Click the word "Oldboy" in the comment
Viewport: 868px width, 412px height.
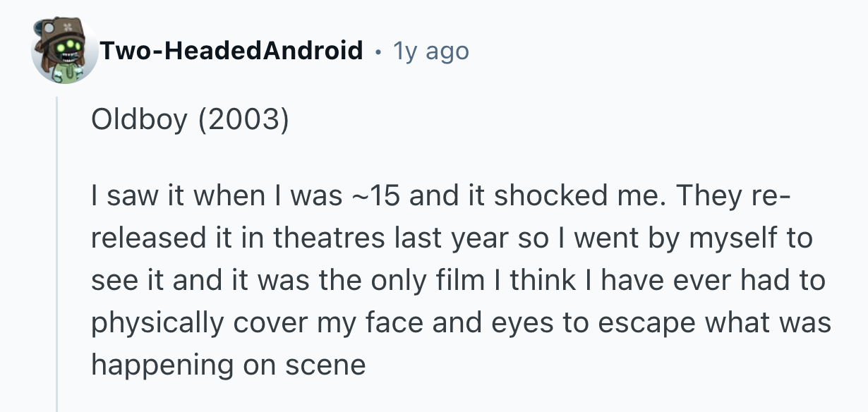[x=140, y=121]
